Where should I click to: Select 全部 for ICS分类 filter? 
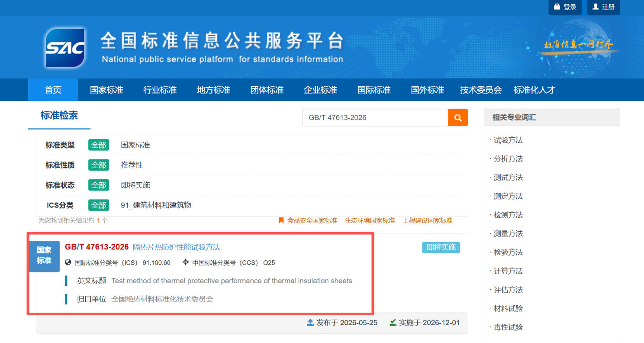tap(99, 205)
